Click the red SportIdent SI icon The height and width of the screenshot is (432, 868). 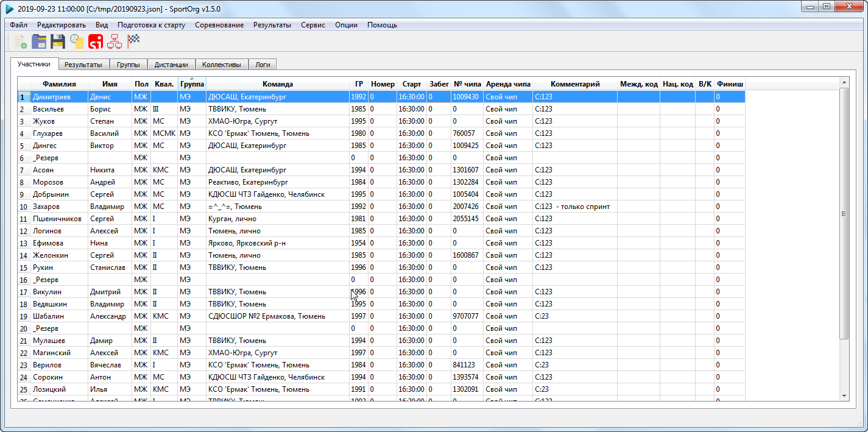96,41
